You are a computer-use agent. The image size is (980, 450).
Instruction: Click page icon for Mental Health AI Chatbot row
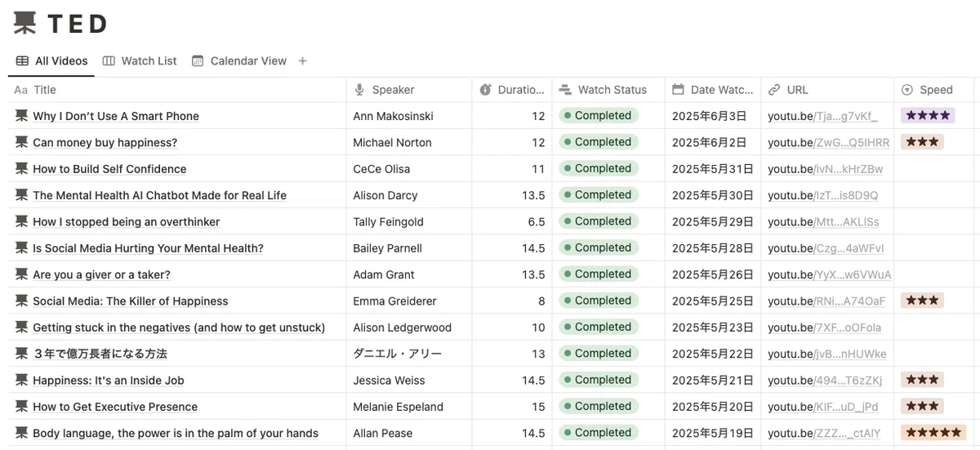[x=21, y=195]
